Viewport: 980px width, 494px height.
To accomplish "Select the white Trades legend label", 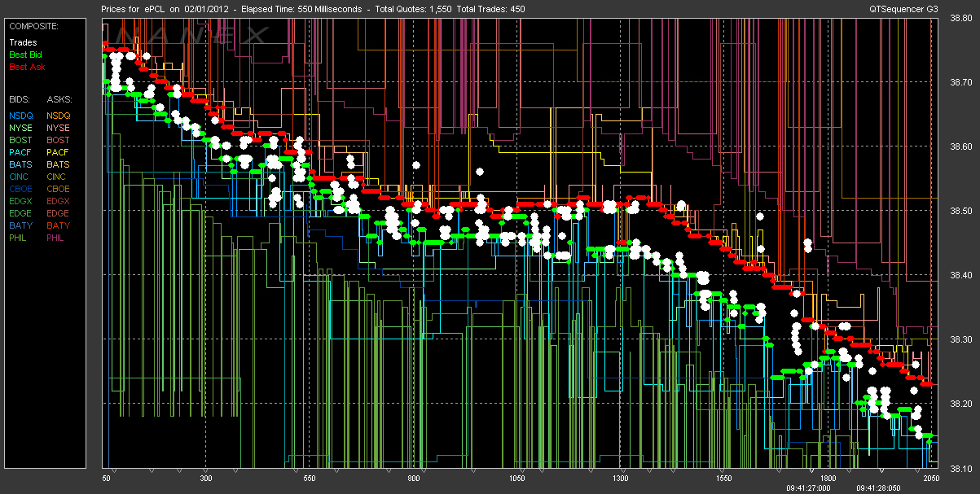I will (x=22, y=42).
